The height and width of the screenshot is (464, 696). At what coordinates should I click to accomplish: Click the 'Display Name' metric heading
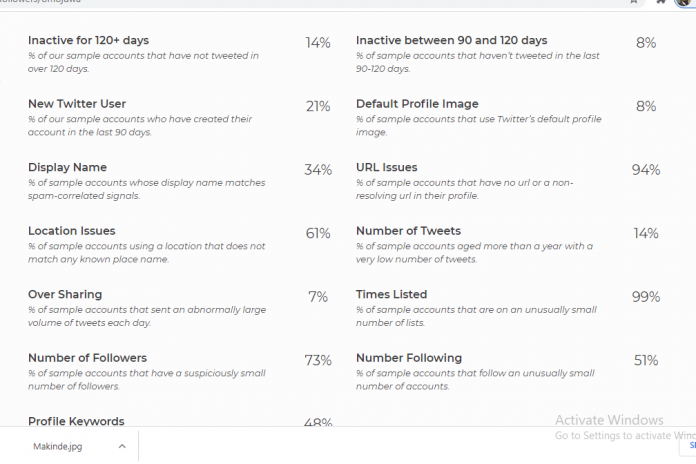(66, 167)
